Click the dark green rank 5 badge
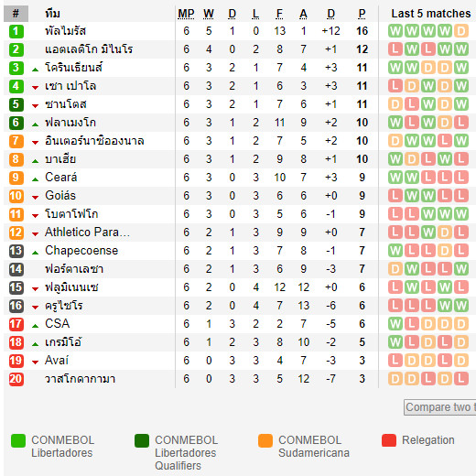The image size is (476, 476). (x=16, y=104)
